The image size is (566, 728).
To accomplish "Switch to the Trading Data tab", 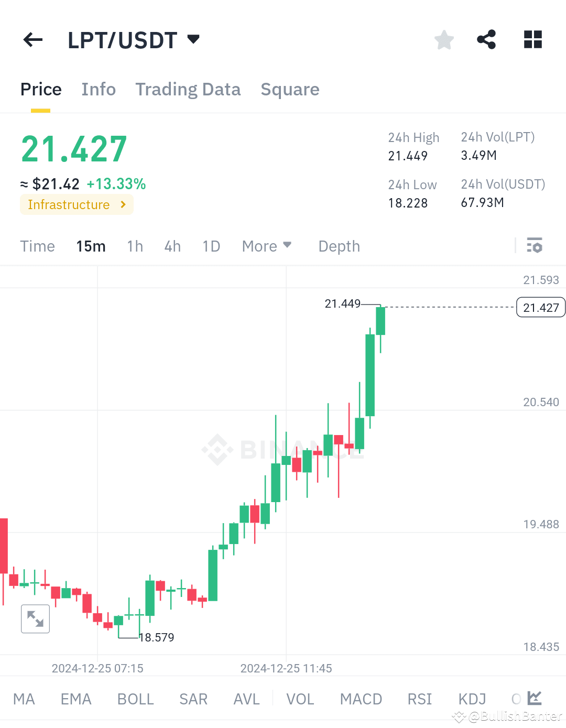I will pyautogui.click(x=188, y=89).
